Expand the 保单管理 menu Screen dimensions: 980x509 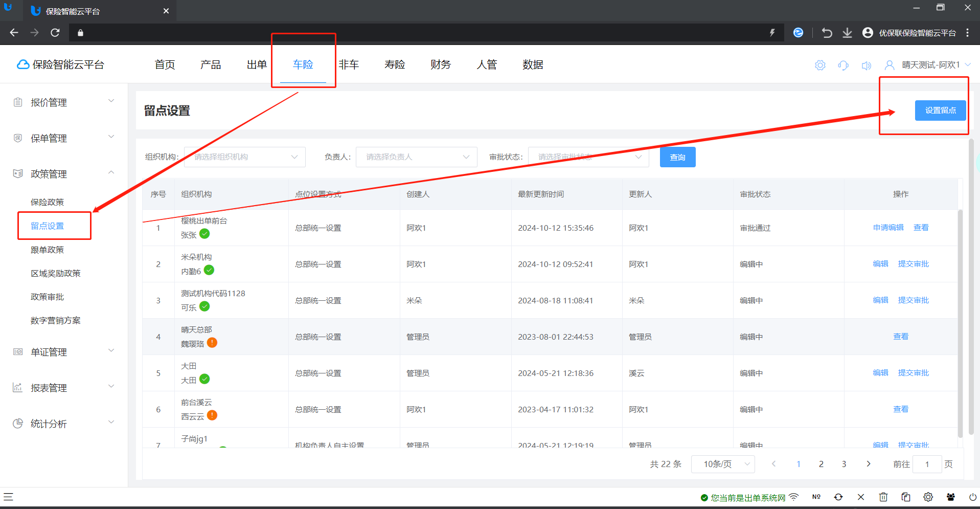[111, 137]
